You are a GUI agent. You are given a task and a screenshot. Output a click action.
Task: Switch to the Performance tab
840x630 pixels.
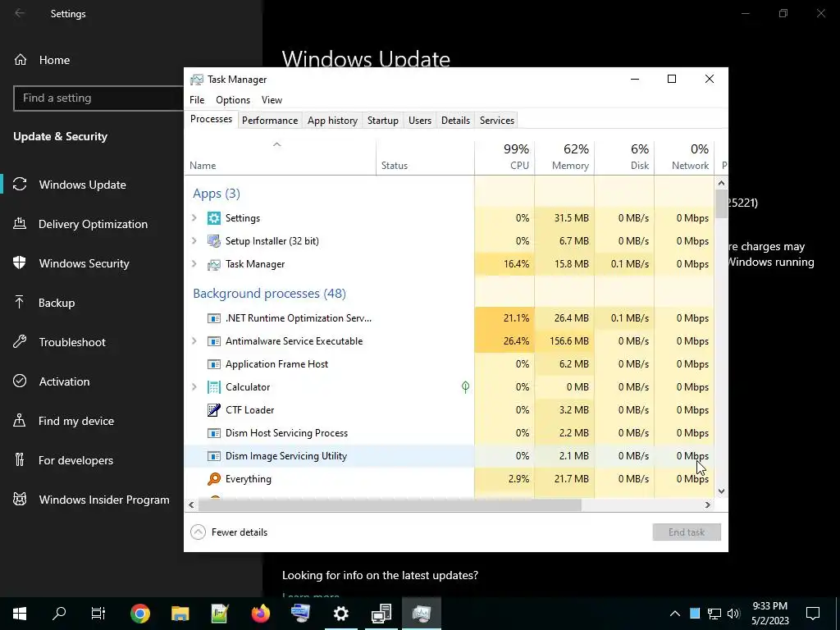(270, 121)
